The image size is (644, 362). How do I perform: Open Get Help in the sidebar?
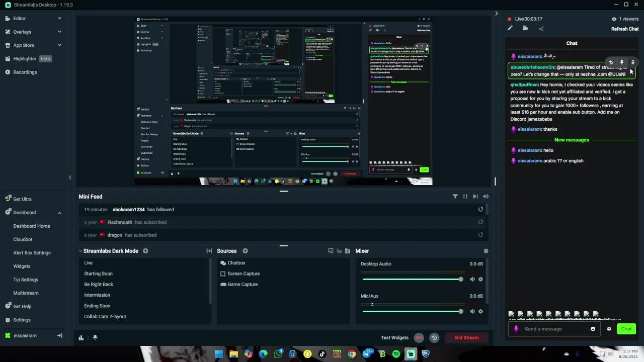click(22, 306)
